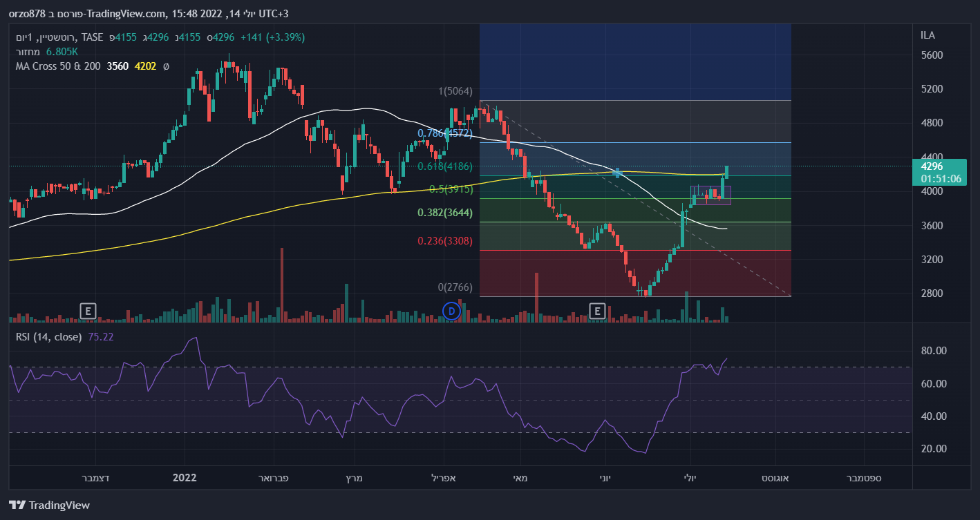Click the publisher header line starting with orzo878
Viewport: 980px width, 520px height.
[x=149, y=13]
